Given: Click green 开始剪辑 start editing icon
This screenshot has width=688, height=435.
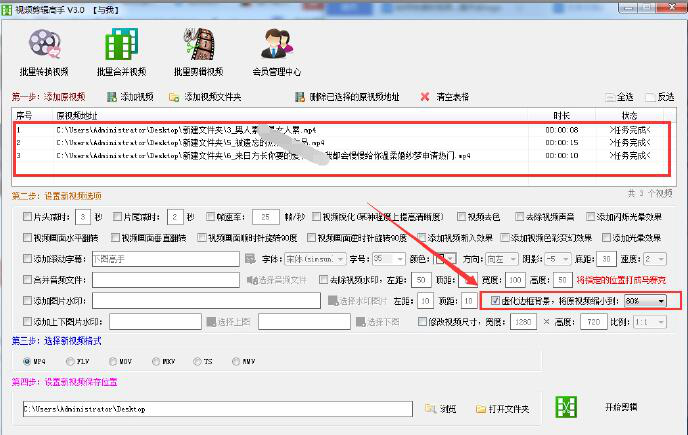Looking at the screenshot, I should click(566, 407).
